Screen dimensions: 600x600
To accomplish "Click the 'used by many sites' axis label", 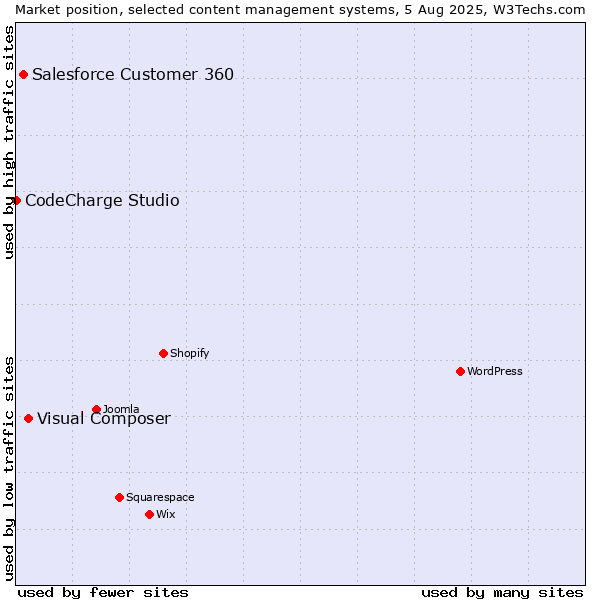I will pyautogui.click(x=502, y=593).
